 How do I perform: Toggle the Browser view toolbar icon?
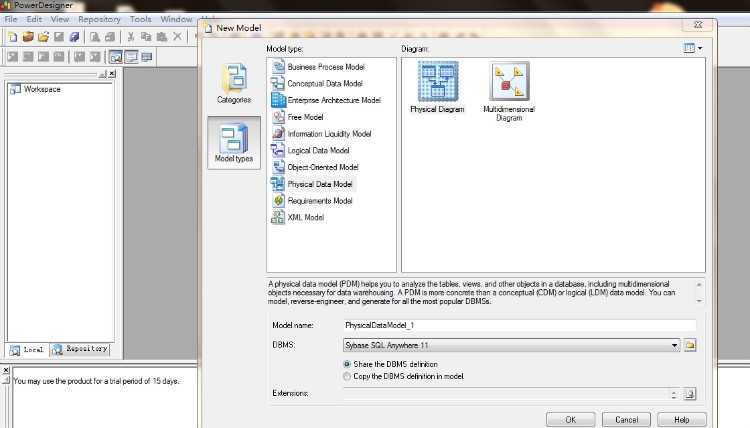click(x=116, y=57)
